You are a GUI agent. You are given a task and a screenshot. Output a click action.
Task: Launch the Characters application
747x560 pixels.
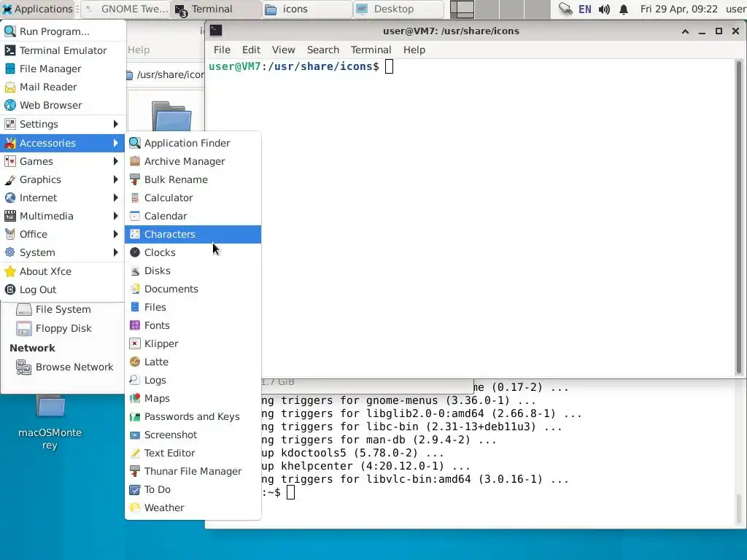coord(193,234)
